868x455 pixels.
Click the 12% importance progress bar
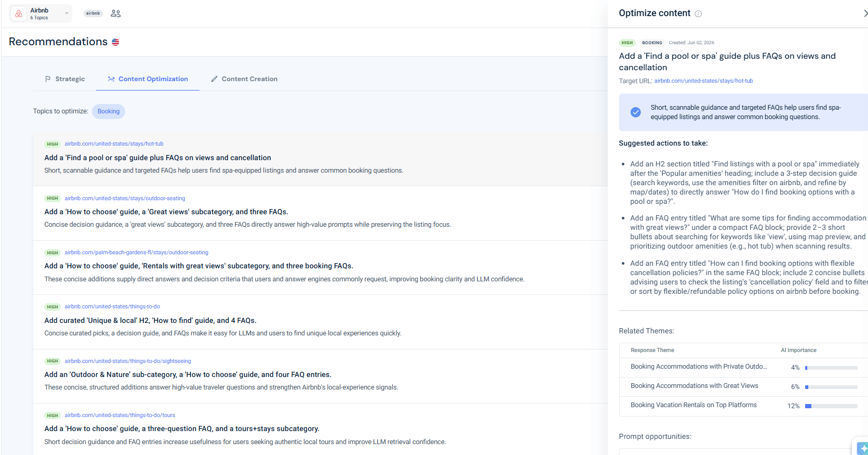coord(831,406)
